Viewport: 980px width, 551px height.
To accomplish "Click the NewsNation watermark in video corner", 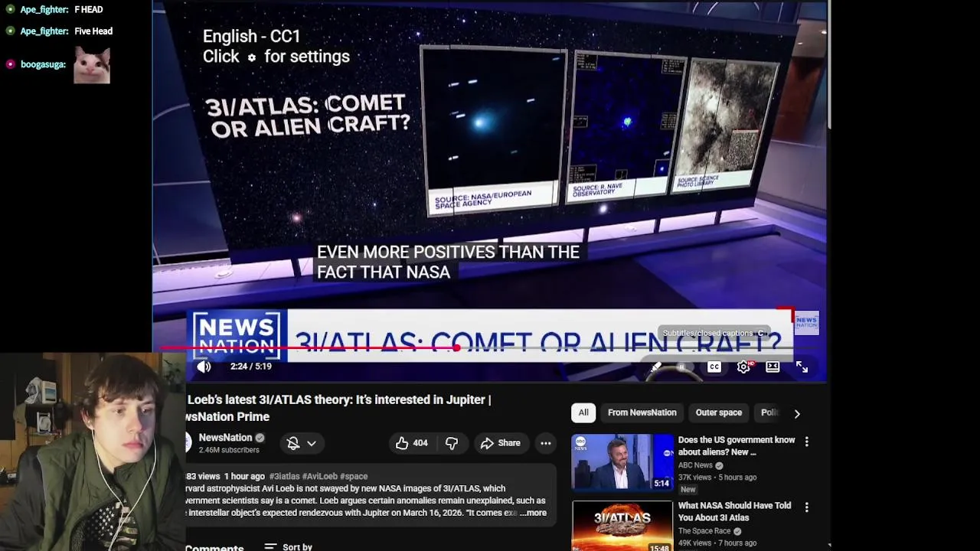I will click(x=806, y=323).
